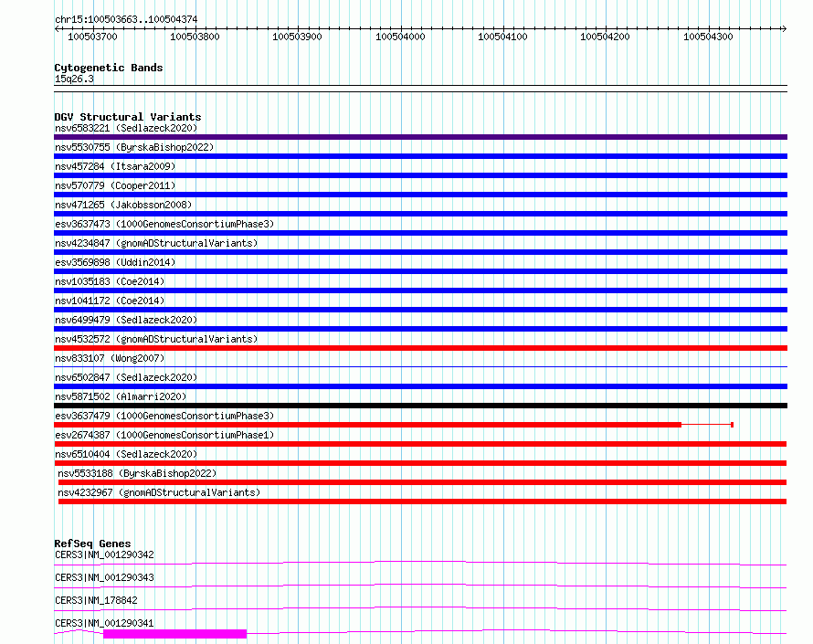
Task: Select the RefSeq Genes track title
Action: pos(92,544)
